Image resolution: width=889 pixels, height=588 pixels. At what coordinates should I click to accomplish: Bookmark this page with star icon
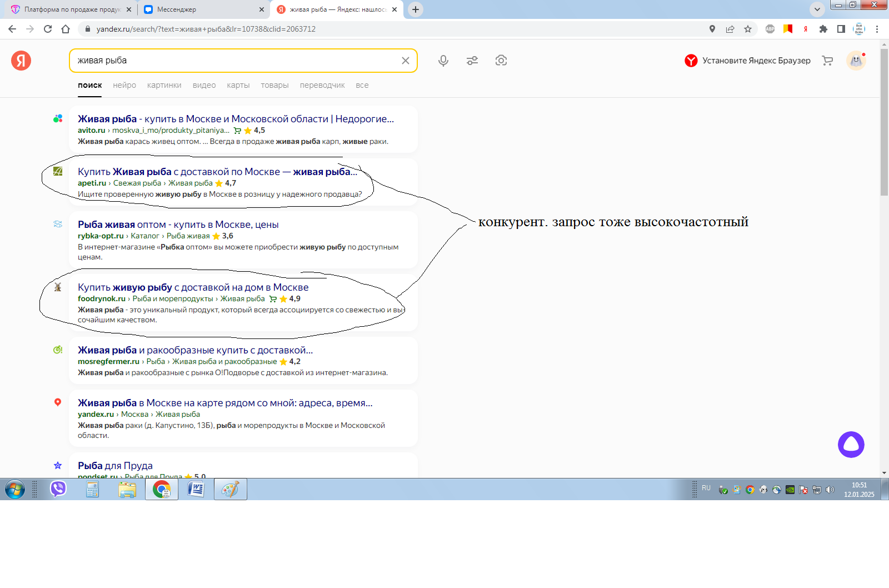click(x=748, y=29)
